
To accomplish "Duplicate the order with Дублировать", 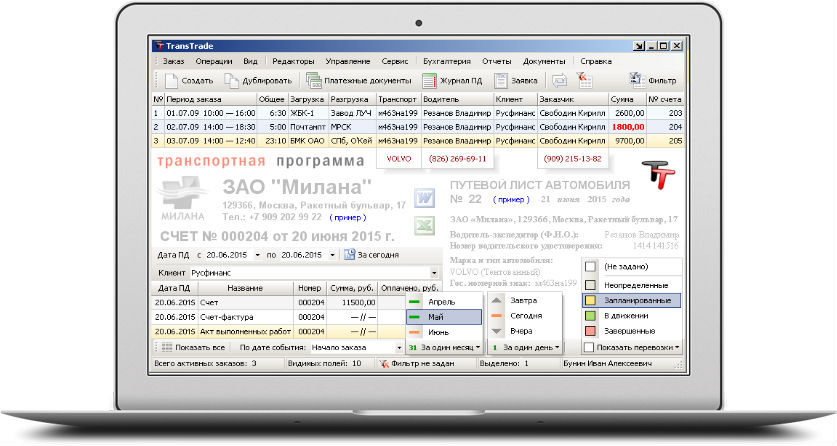I will pos(258,81).
